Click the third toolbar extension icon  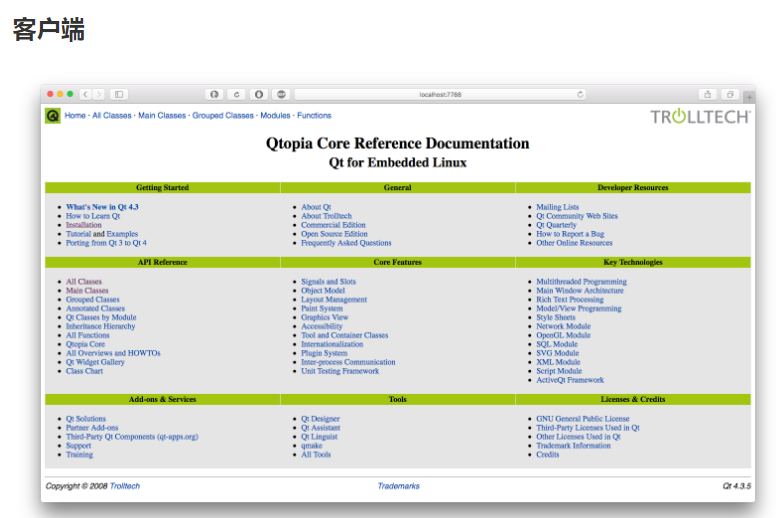(259, 94)
